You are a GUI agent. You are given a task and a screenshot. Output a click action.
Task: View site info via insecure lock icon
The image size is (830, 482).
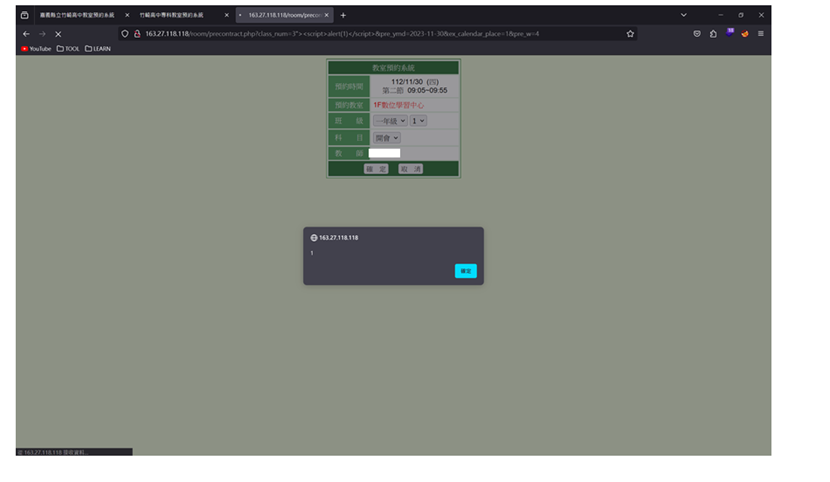tap(137, 34)
